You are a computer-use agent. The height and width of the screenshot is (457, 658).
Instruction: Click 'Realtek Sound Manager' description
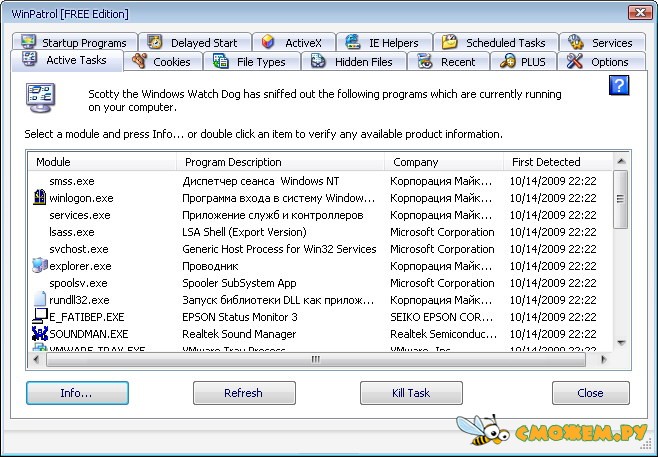coord(239,334)
